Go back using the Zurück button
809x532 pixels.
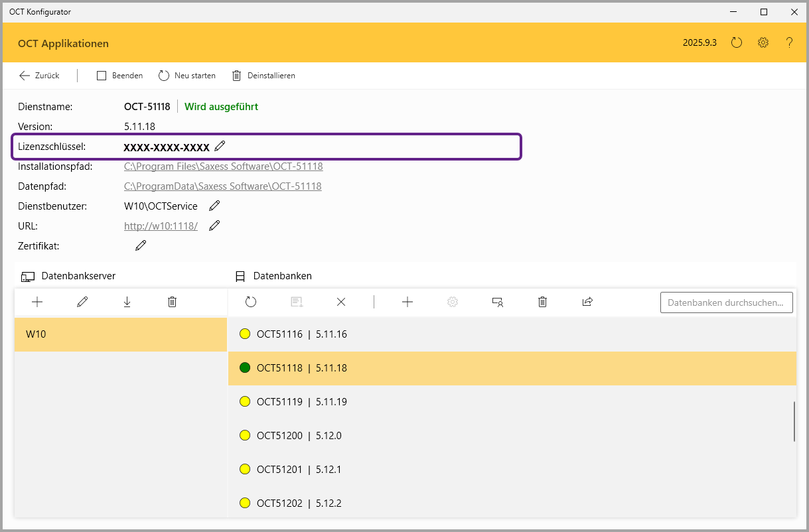click(x=40, y=76)
